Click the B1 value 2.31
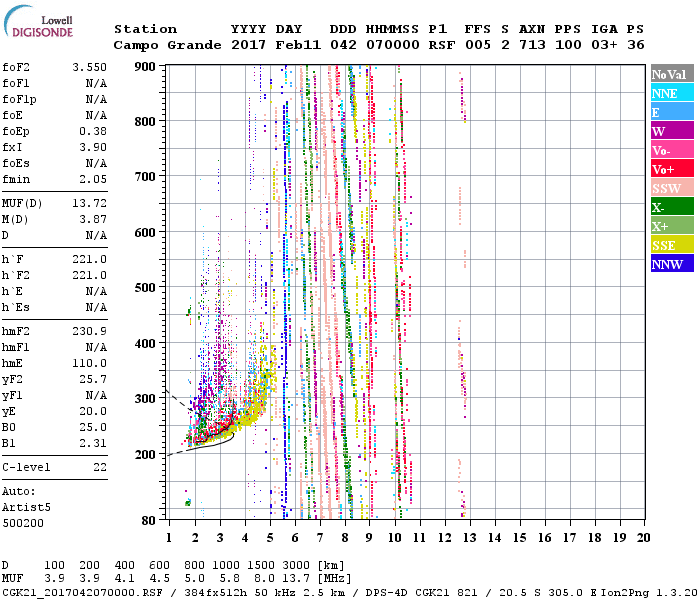This screenshot has width=700, height=600. click(x=93, y=443)
